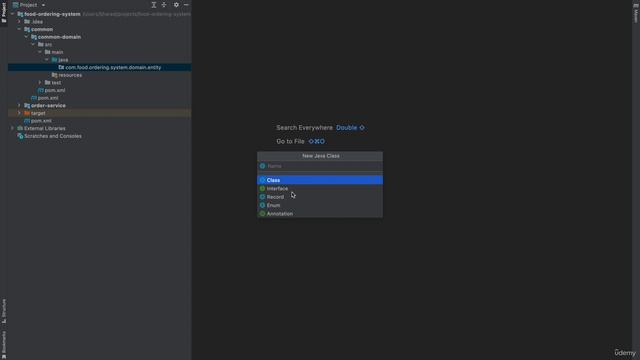
Task: Click the Record icon in popup list
Action: pos(262,197)
